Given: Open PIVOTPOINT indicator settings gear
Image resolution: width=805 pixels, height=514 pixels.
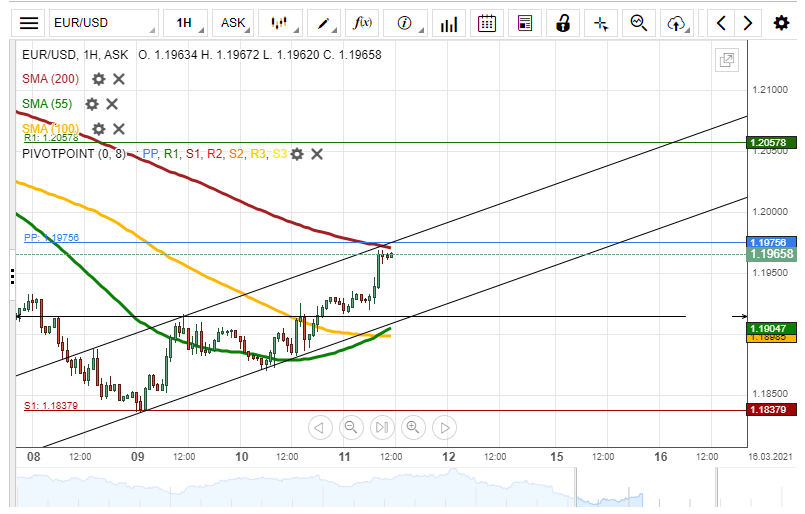Looking at the screenshot, I should point(297,154).
